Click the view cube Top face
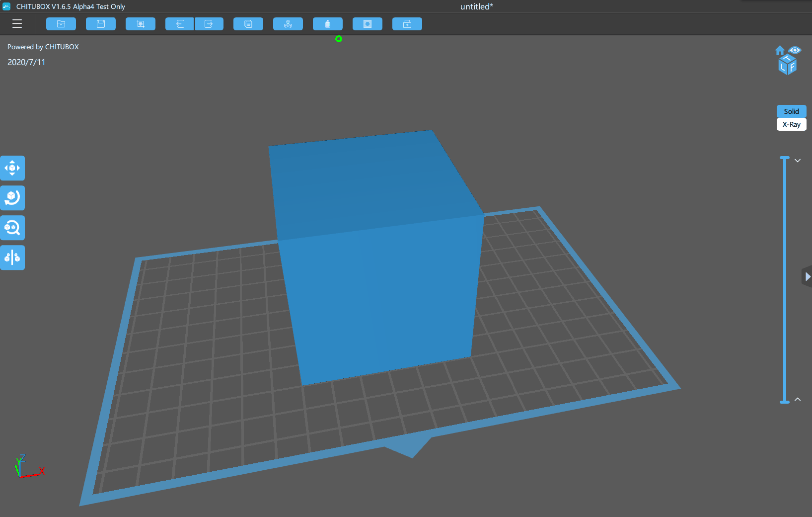This screenshot has width=812, height=517. 788,58
